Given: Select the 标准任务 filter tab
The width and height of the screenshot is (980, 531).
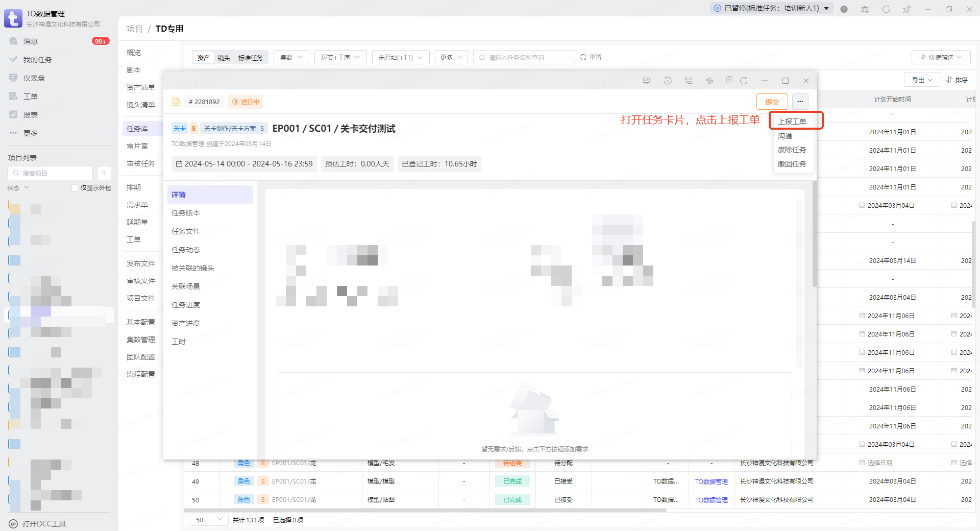Looking at the screenshot, I should point(250,58).
